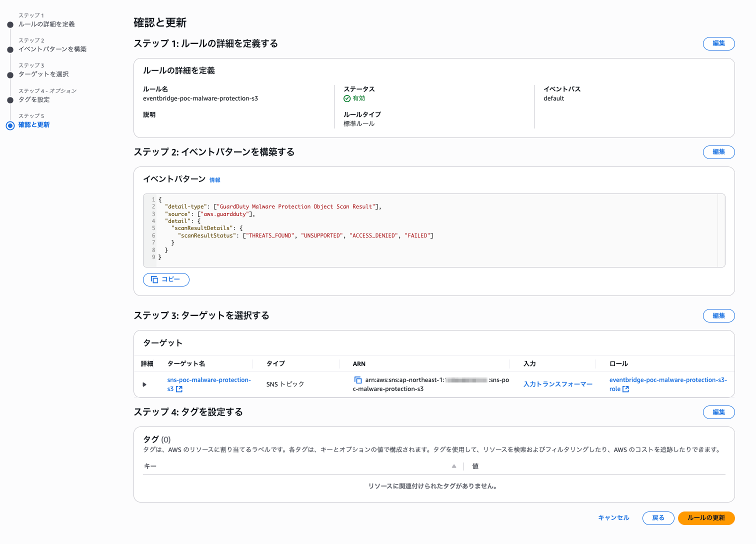Open step 4 タグを設定 in sidebar
Screen dimensions: 756x544
click(x=34, y=99)
